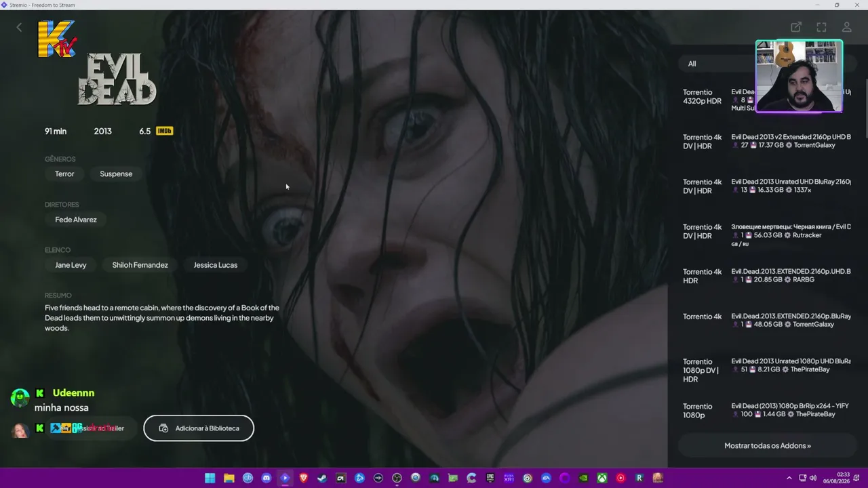Open Discord from the taskbar
The image size is (868, 488).
point(267,478)
